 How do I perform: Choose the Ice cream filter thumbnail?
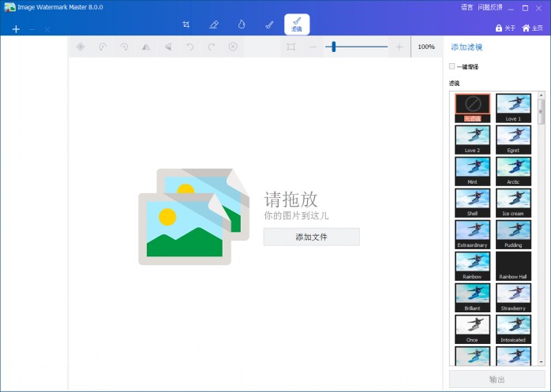click(x=513, y=202)
